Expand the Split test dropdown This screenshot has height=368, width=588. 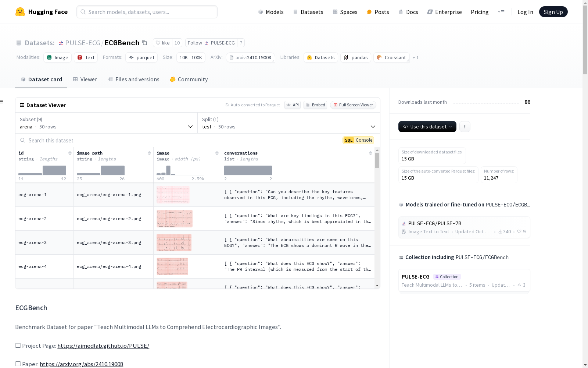tap(289, 123)
